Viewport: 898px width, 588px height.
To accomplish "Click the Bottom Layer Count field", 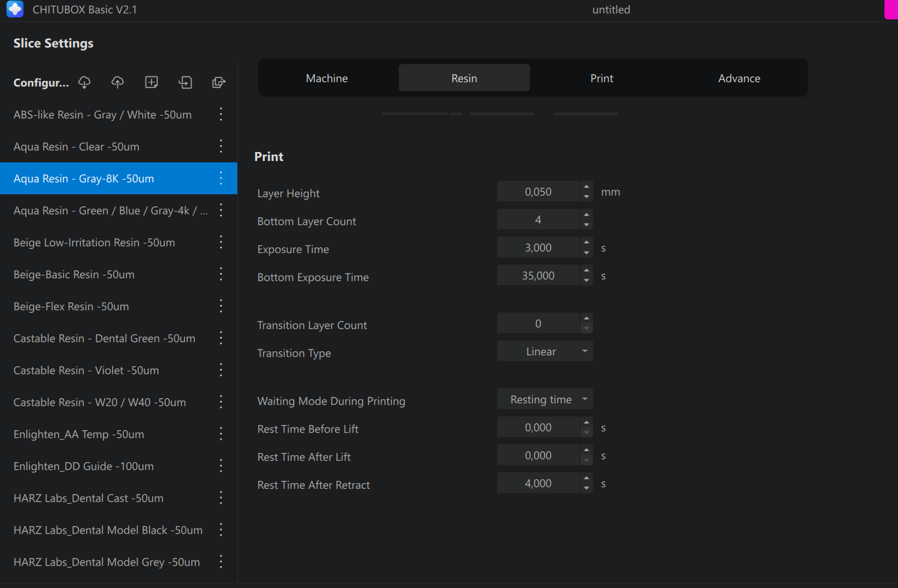I will [x=539, y=220].
